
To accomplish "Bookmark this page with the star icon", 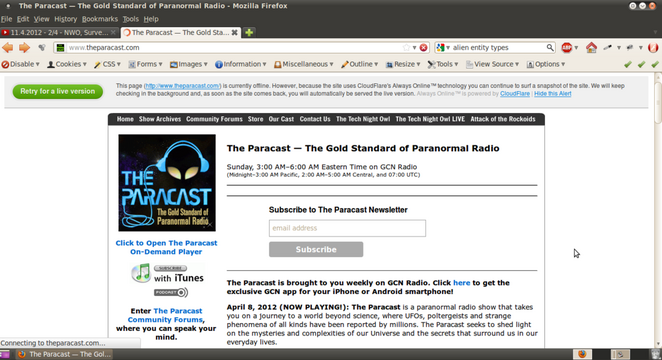I will click(406, 48).
